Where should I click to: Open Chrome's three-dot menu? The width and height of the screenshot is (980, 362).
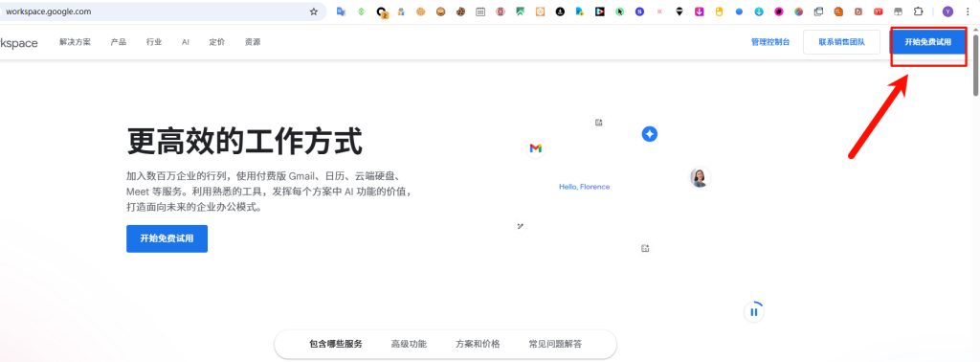point(968,11)
